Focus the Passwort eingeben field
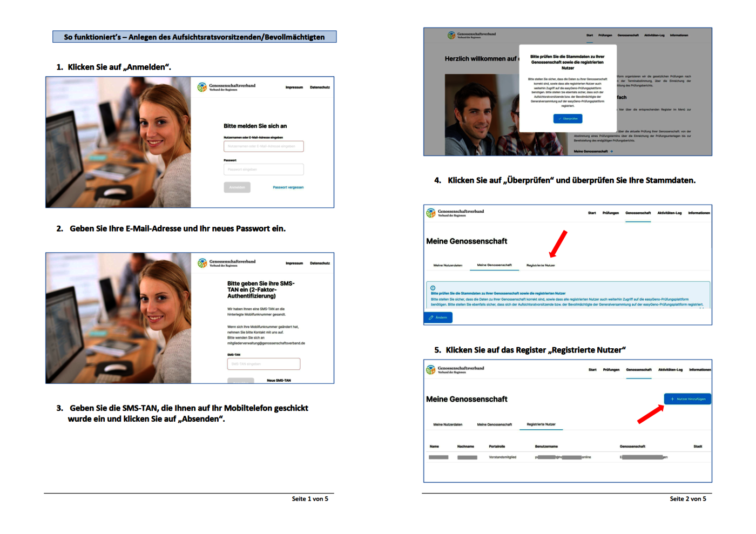Screen dimensions: 756x534 264,170
